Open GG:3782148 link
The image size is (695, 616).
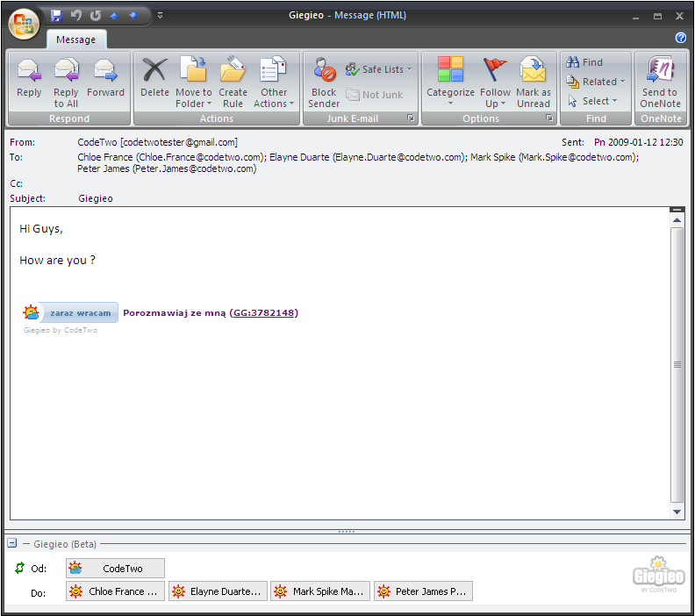click(x=264, y=313)
